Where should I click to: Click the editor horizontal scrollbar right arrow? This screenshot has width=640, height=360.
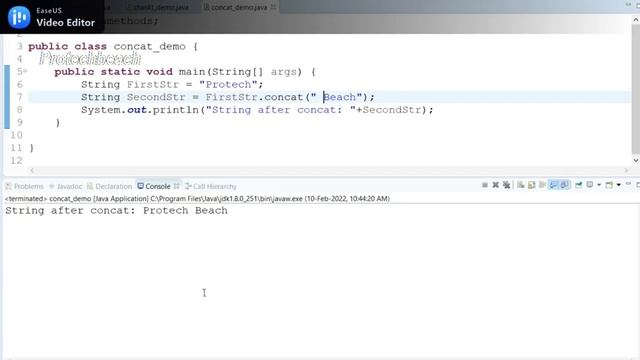pyautogui.click(x=626, y=170)
